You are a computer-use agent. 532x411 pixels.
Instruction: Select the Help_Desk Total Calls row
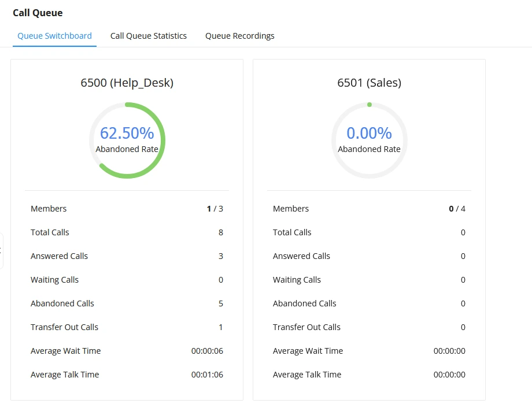click(x=127, y=232)
